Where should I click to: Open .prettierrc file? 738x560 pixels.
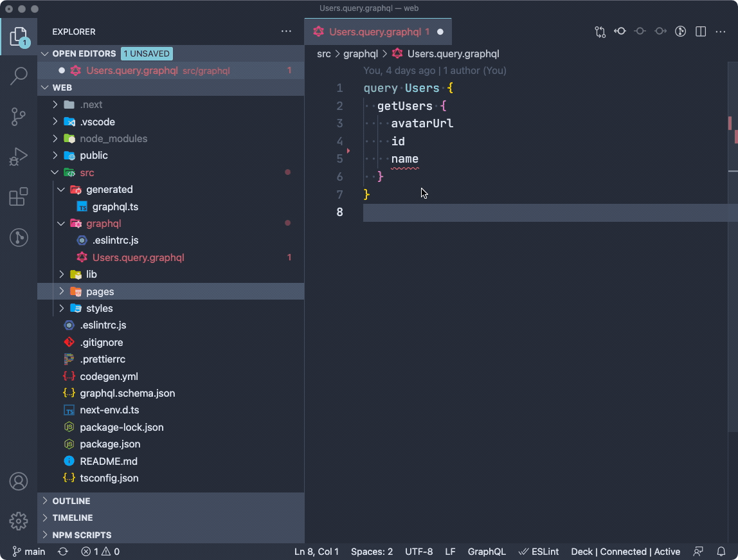pos(170,359)
